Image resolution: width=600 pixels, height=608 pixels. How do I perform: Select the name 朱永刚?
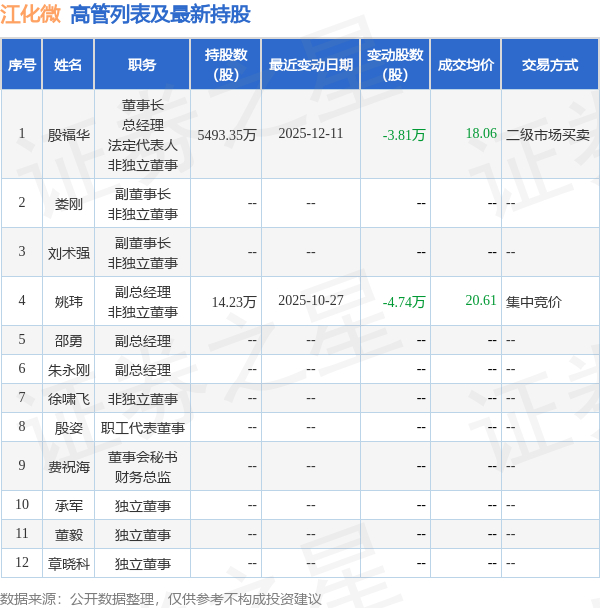[x=69, y=370]
